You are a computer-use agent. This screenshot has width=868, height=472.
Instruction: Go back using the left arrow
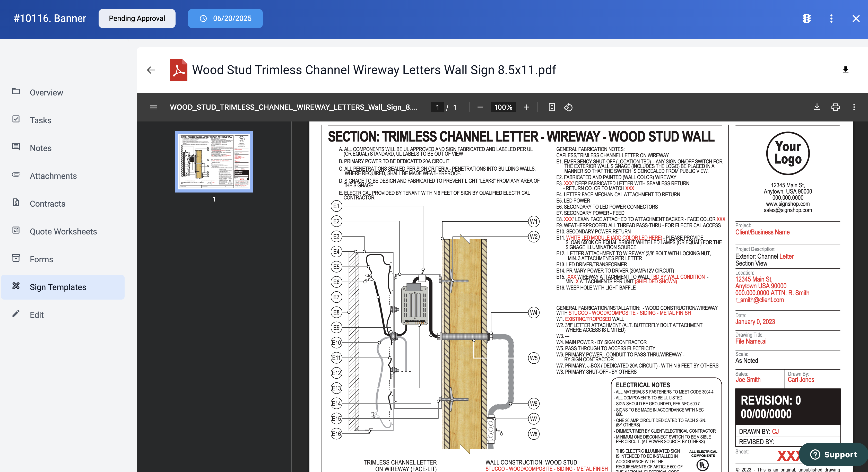(151, 70)
